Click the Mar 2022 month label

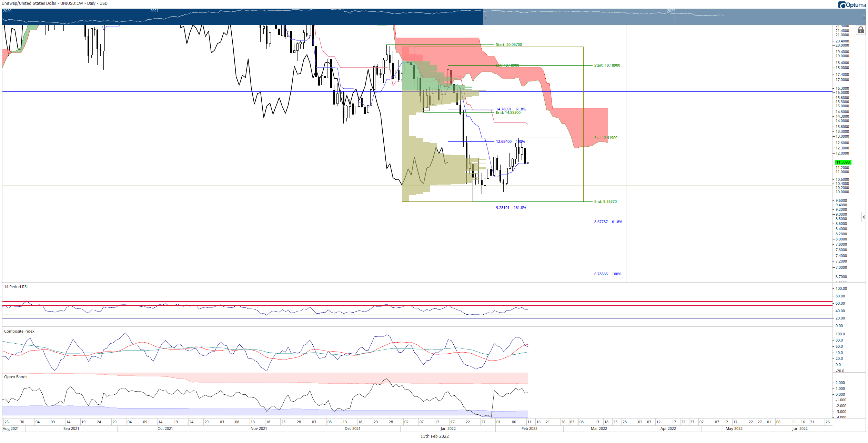point(599,429)
